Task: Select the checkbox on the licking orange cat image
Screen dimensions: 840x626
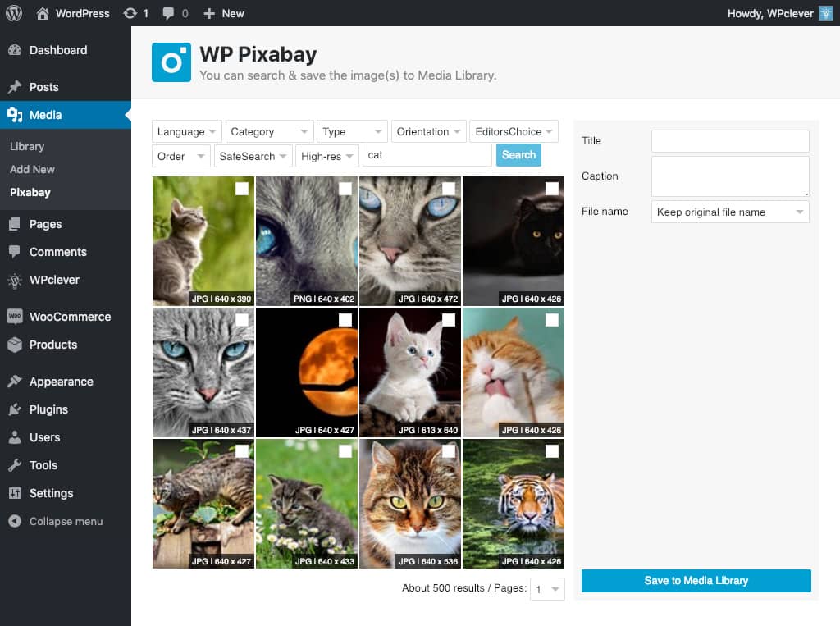Action: click(552, 320)
